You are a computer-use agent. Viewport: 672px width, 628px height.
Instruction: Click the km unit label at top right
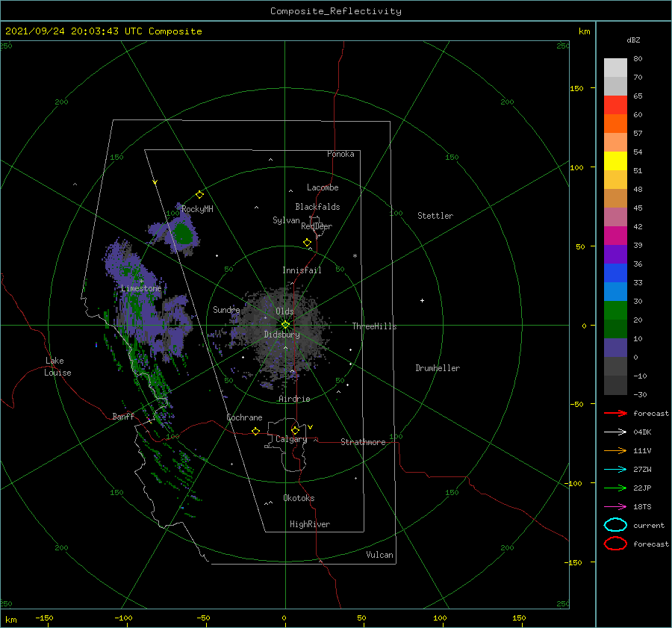click(x=584, y=31)
